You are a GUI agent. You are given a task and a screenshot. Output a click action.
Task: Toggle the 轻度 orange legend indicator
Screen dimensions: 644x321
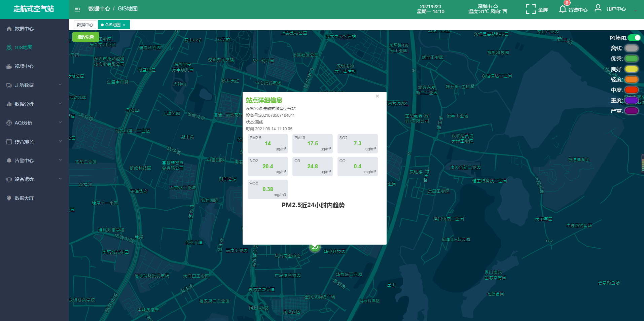632,79
